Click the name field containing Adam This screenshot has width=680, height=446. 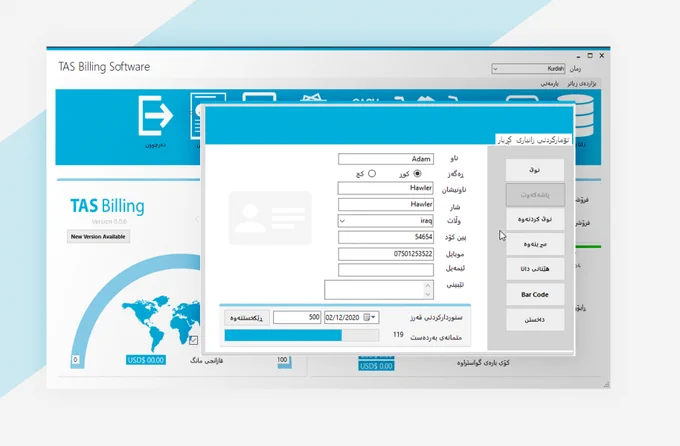pos(386,159)
